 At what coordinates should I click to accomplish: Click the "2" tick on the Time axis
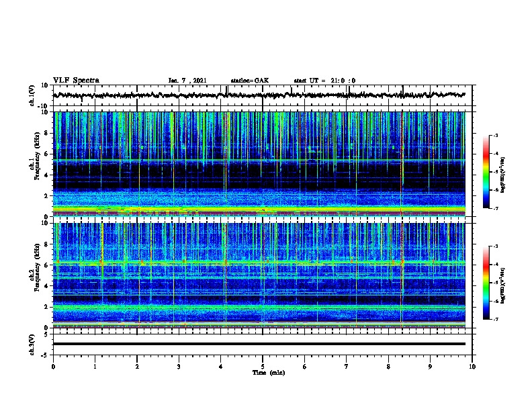(x=137, y=367)
